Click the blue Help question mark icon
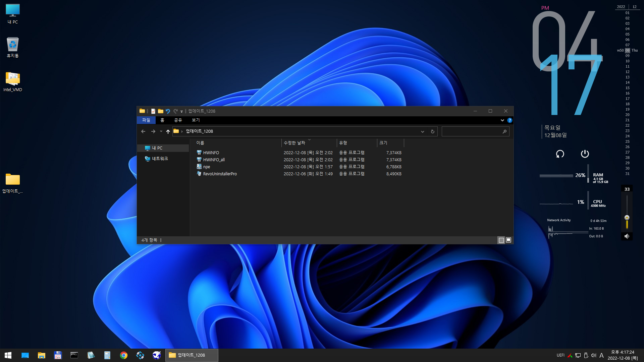 point(509,120)
